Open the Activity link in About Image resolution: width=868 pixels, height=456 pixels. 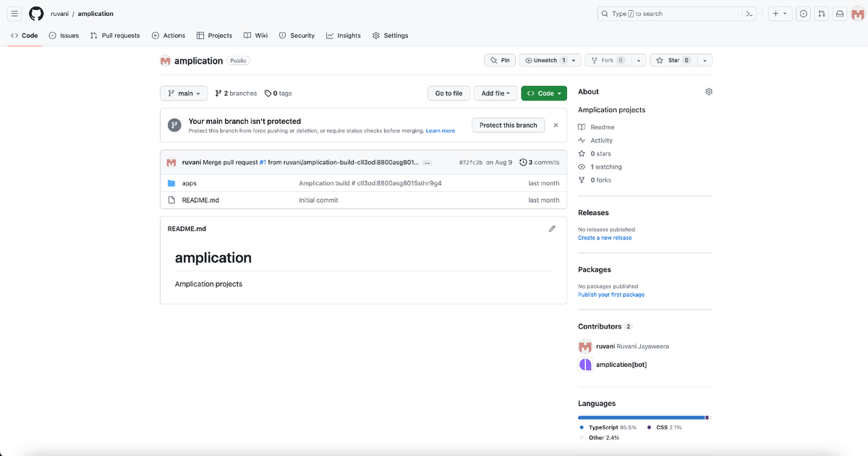coord(595,140)
